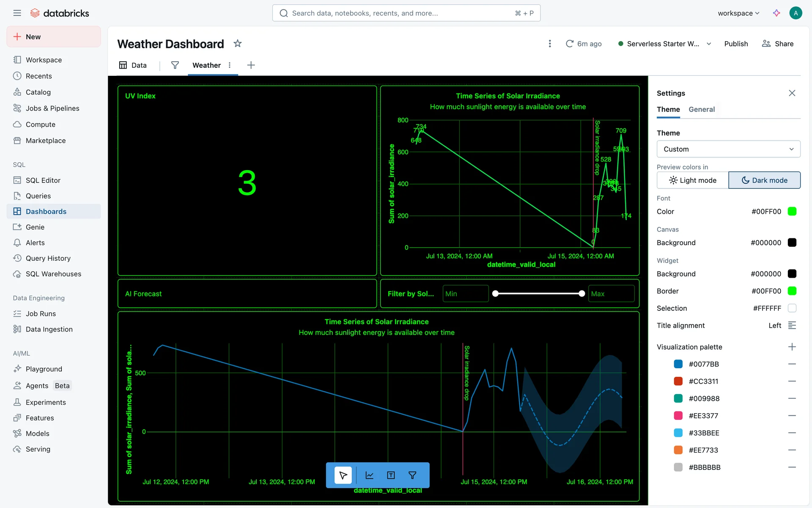Expand the Serverless Starter warehouse dropdown
The height and width of the screenshot is (508, 812).
point(709,44)
